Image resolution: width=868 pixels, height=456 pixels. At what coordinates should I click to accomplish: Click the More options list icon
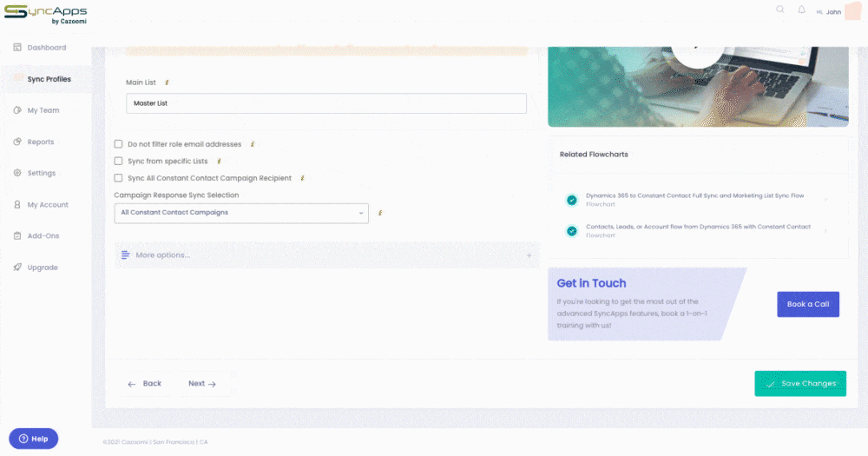[x=125, y=254]
